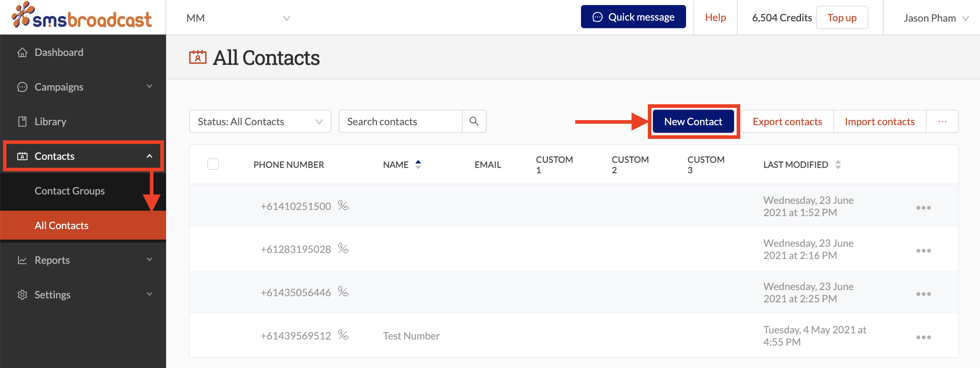Viewport: 980px width, 368px height.
Task: Expand the Reports menu chevron
Action: 149,260
